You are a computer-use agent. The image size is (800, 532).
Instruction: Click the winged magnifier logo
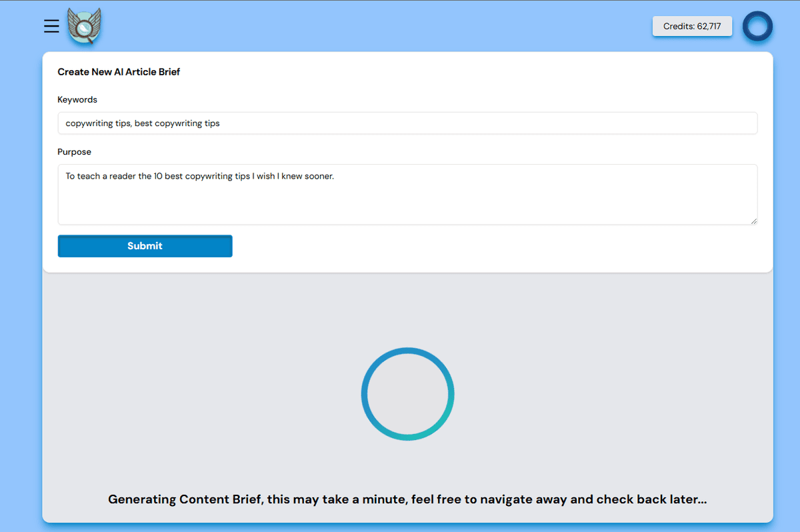coord(84,27)
